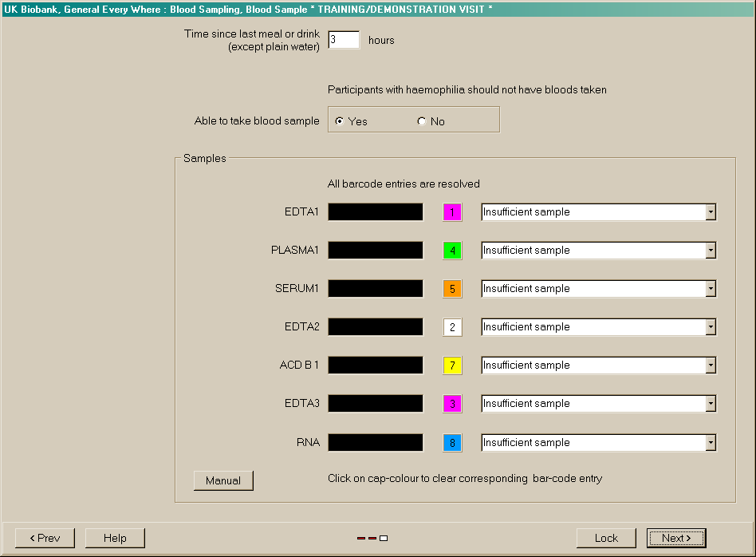Click the magenta cap-colour 1 for EDTA1
This screenshot has width=756, height=557.
pyautogui.click(x=452, y=212)
